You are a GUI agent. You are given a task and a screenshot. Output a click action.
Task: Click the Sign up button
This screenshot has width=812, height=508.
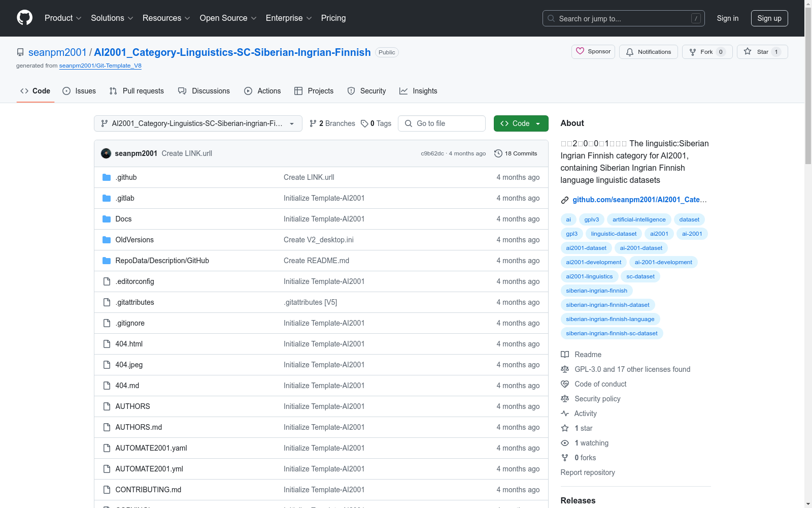769,18
